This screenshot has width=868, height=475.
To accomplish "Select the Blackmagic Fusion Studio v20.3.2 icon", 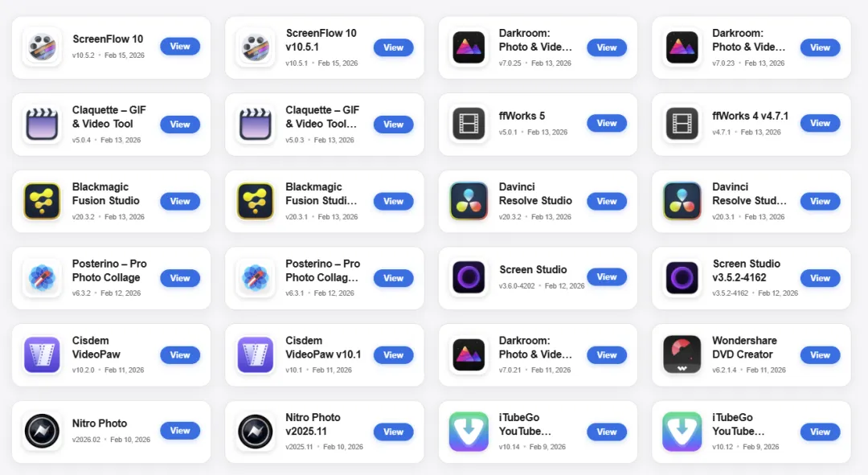I will tap(42, 201).
